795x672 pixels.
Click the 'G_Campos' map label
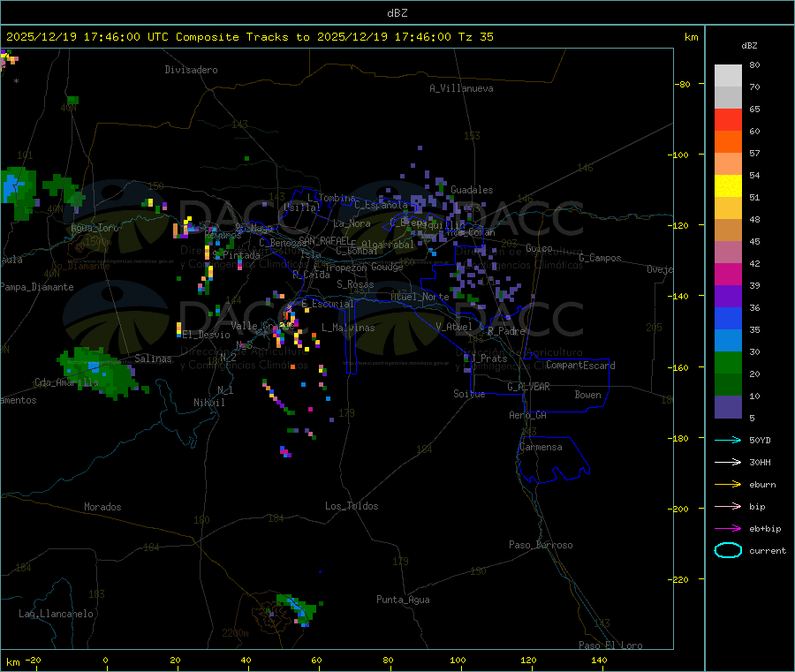pos(601,258)
